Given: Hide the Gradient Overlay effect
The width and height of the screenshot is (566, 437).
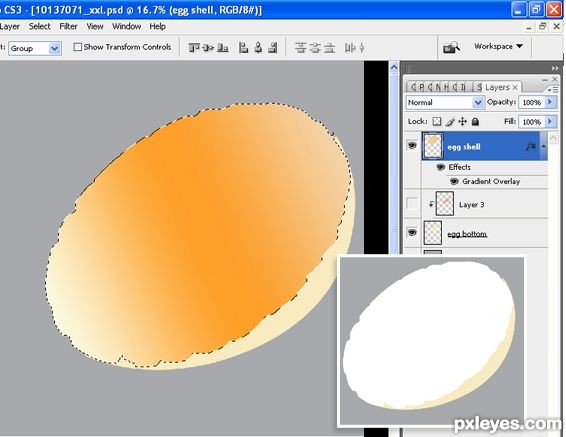Looking at the screenshot, I should (454, 182).
